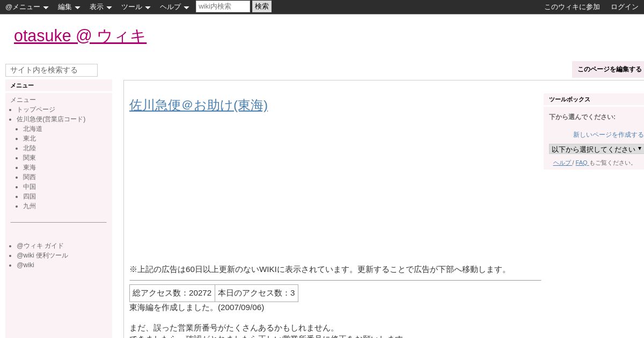Select 北陸 in sidebar

coord(30,148)
